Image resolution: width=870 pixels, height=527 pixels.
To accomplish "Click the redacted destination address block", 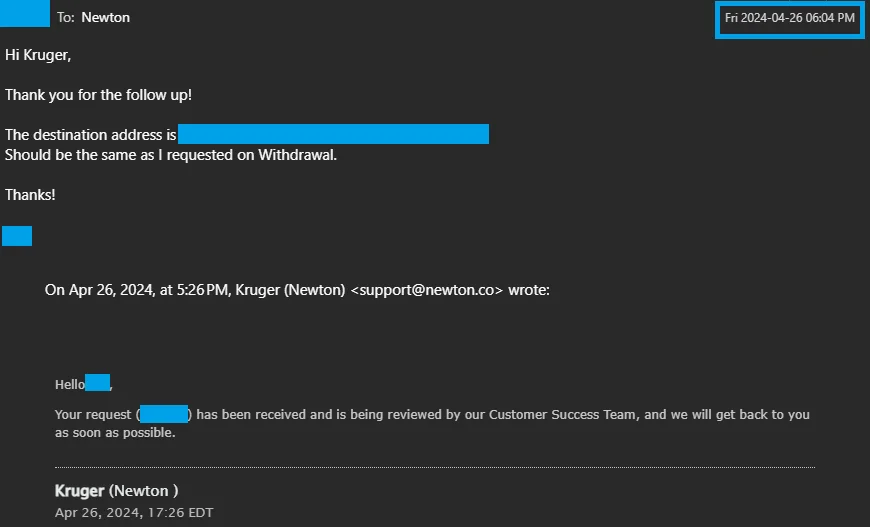I will (333, 135).
